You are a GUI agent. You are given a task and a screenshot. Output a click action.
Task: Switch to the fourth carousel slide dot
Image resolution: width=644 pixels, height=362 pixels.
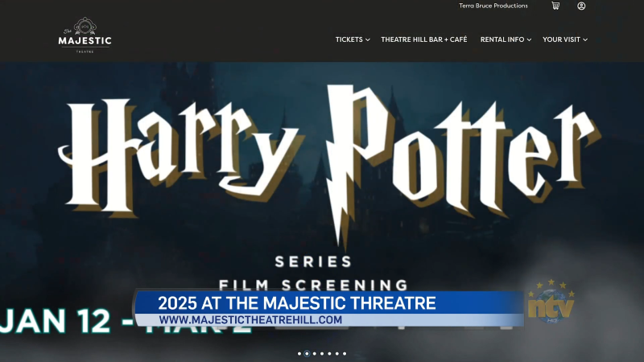pos(322,353)
